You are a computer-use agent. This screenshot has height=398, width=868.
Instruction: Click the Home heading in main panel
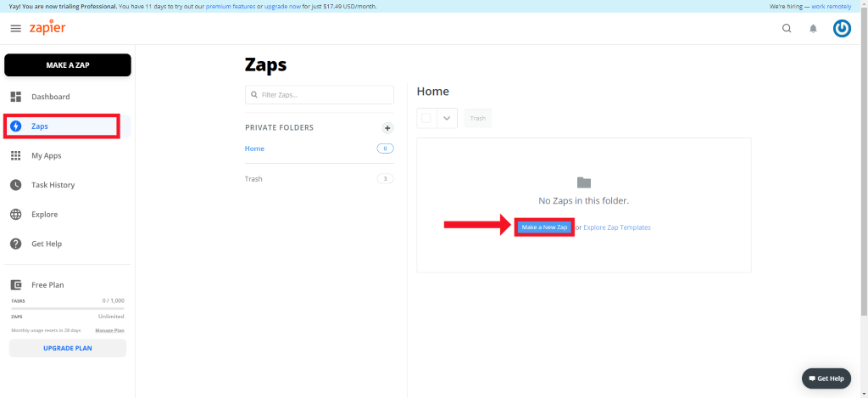tap(433, 92)
